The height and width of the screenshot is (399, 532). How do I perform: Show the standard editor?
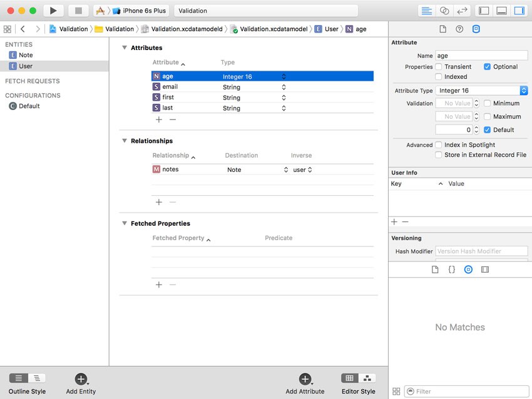(426, 11)
